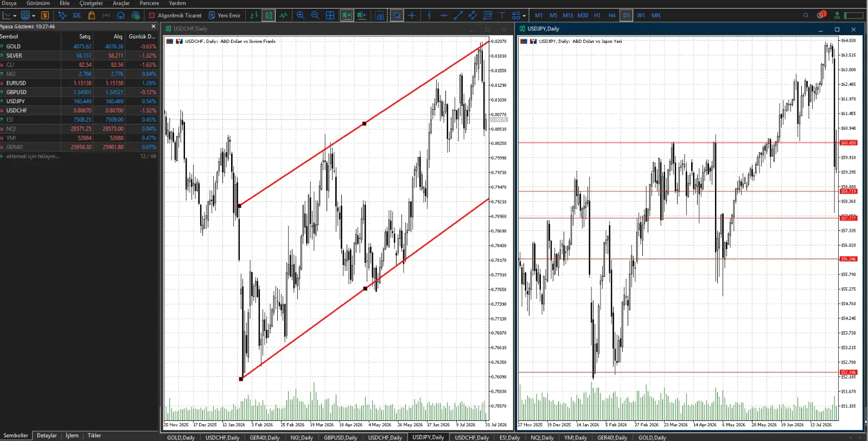Select the EURUSD row in market watch

pos(79,83)
